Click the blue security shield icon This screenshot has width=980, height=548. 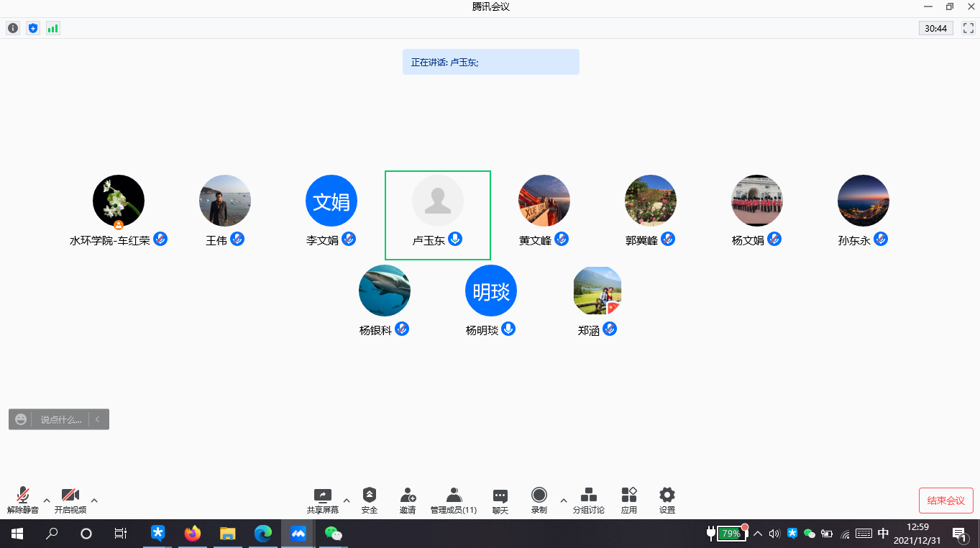click(32, 28)
